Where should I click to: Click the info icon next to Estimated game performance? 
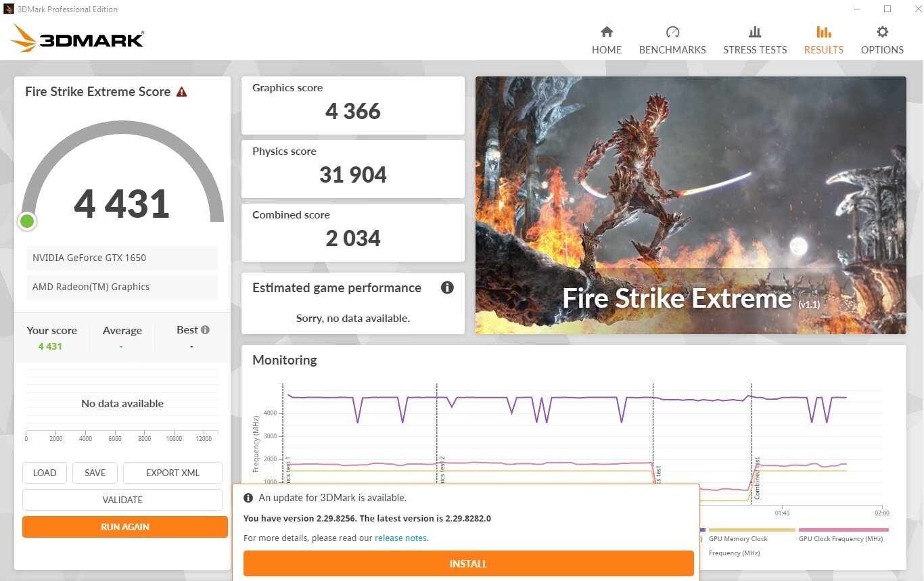point(447,287)
